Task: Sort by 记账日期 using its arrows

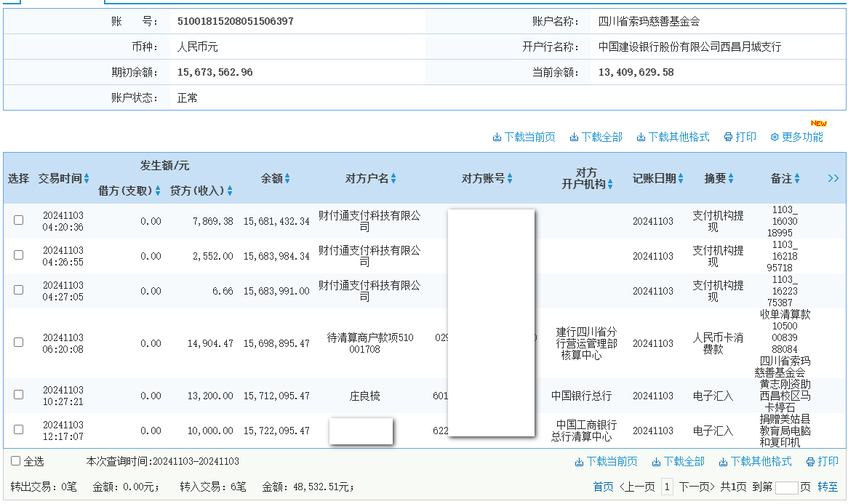Action: click(680, 178)
